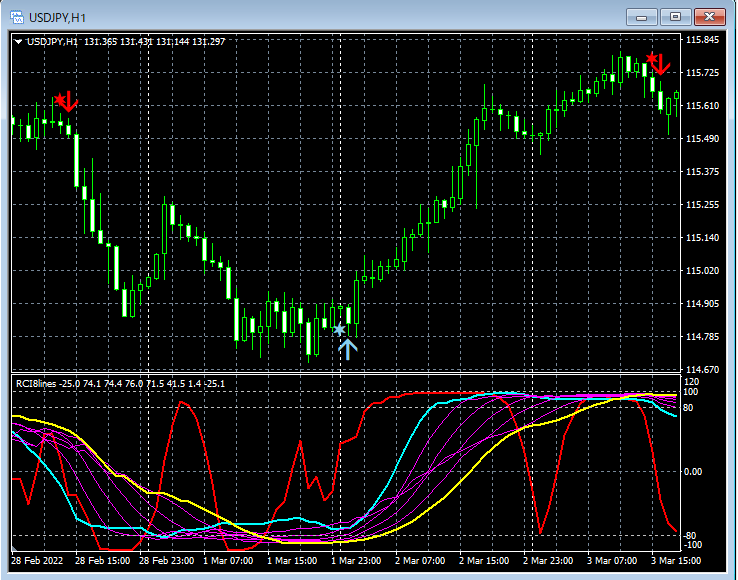Click the 28 Feb 2022 time label
The image size is (738, 580).
(x=37, y=561)
